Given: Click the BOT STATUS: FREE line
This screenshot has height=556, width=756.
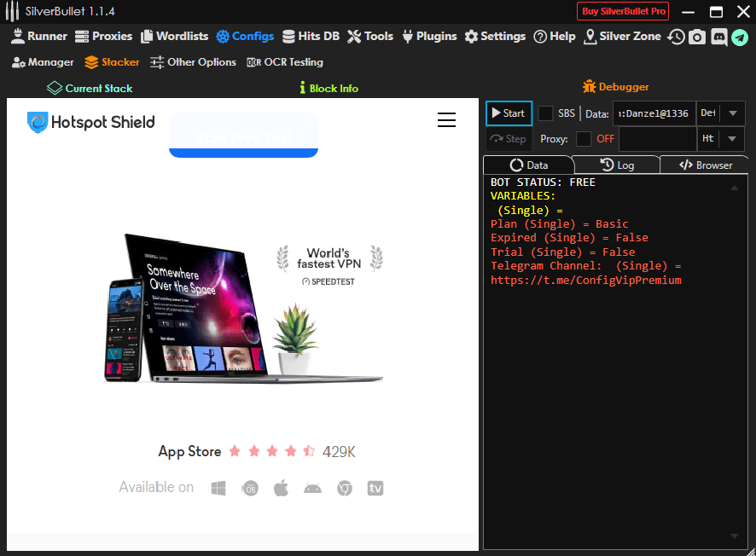Looking at the screenshot, I should coord(543,182).
